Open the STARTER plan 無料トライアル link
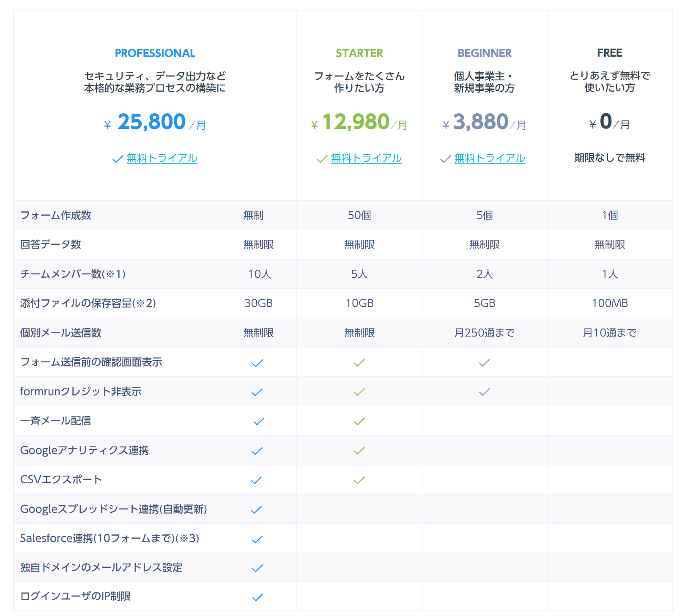Screen dimensions: 682x616 (366, 158)
